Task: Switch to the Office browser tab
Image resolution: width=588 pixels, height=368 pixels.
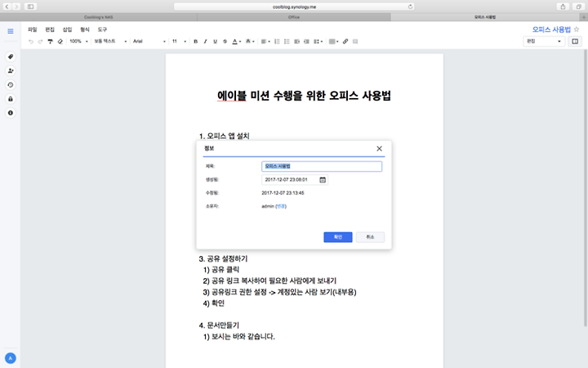Action: coord(294,17)
